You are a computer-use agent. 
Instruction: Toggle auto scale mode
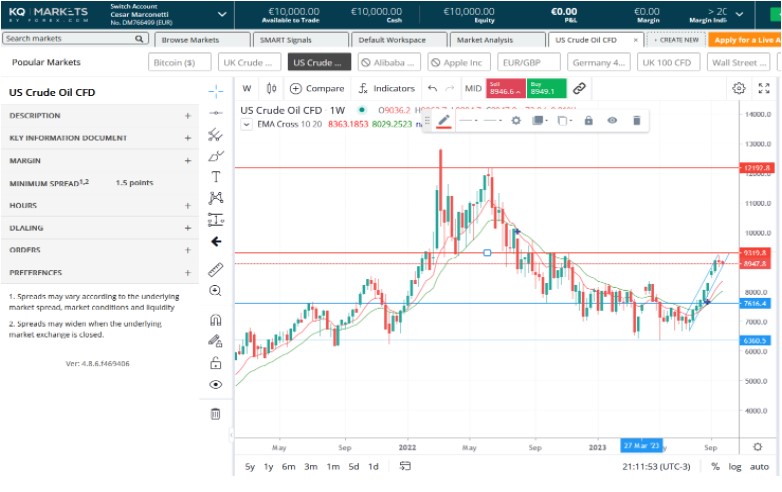(759, 467)
